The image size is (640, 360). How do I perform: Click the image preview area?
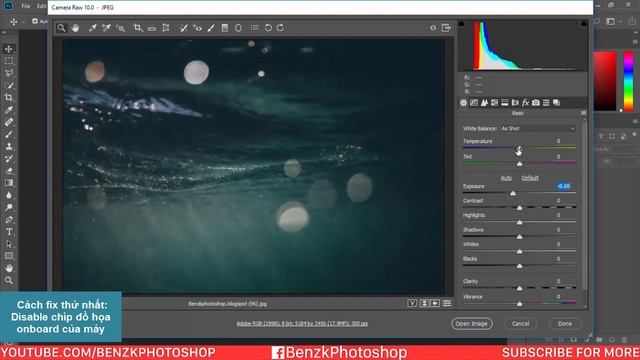click(x=253, y=166)
